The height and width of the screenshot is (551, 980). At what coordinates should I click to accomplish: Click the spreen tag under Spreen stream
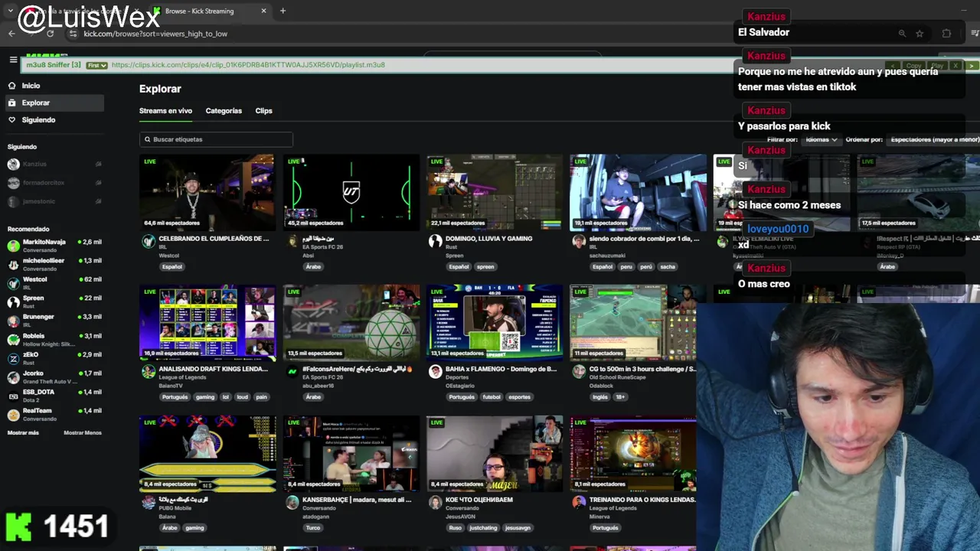(485, 267)
